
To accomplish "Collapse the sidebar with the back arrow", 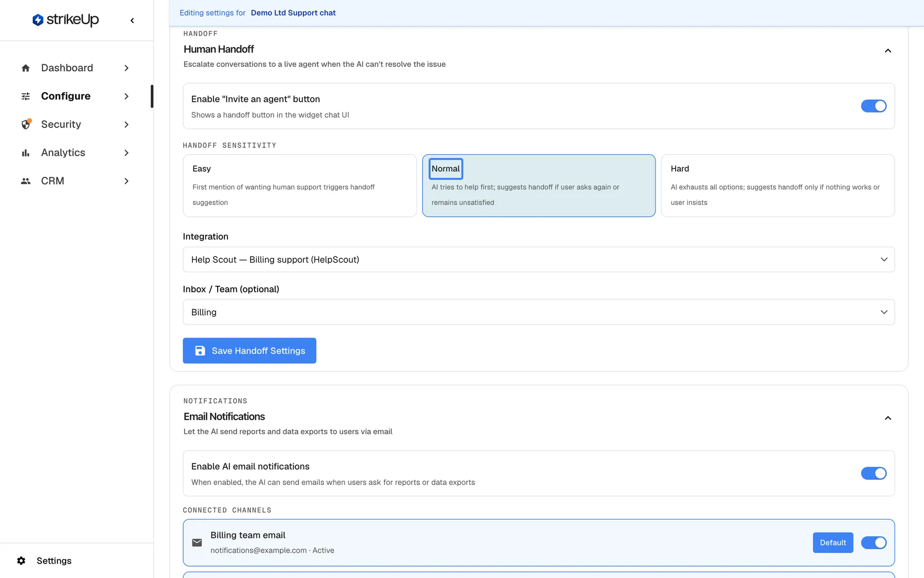I will (132, 21).
